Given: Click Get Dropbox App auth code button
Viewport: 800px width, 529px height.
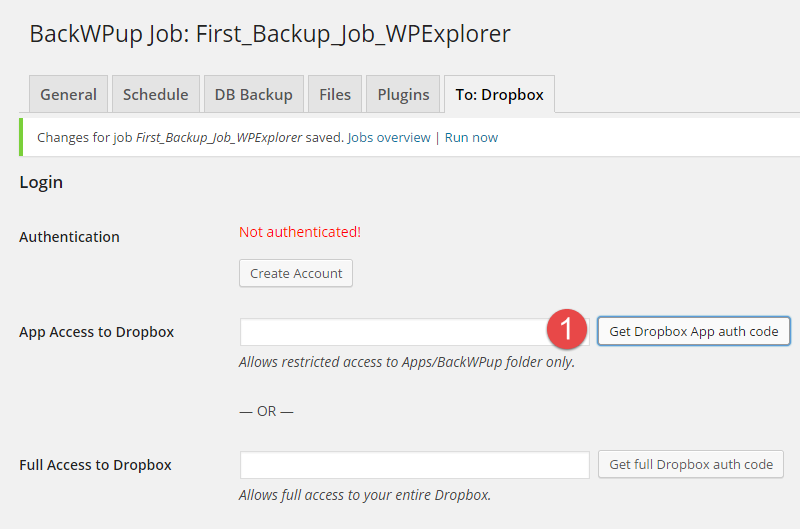Looking at the screenshot, I should (694, 332).
